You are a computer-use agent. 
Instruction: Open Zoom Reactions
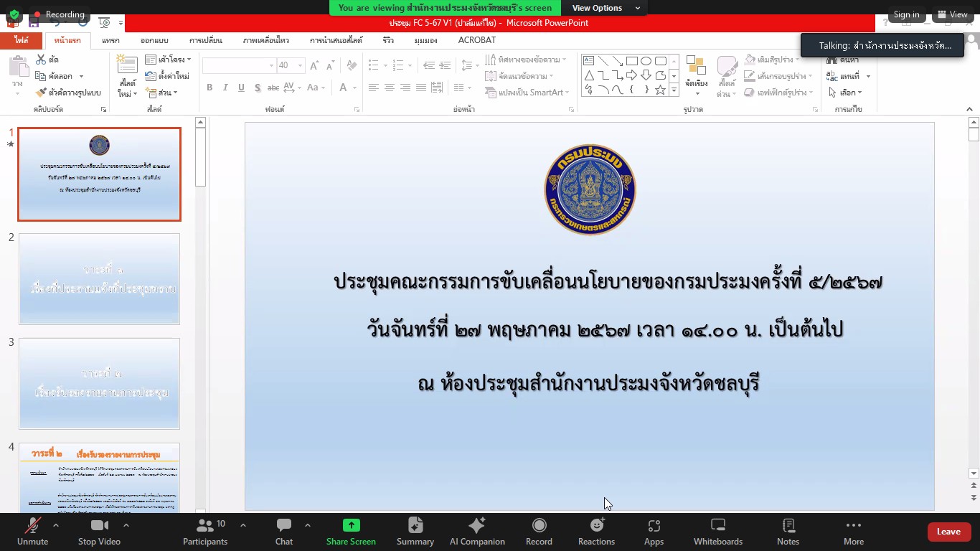pyautogui.click(x=596, y=532)
